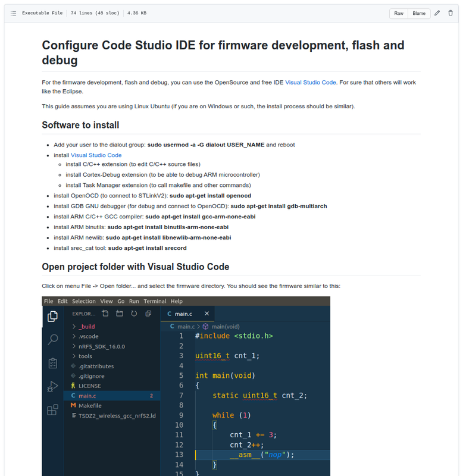Image resolution: width=466 pixels, height=476 pixels.
Task: Click Refresh Explorer icon
Action: pyautogui.click(x=134, y=314)
